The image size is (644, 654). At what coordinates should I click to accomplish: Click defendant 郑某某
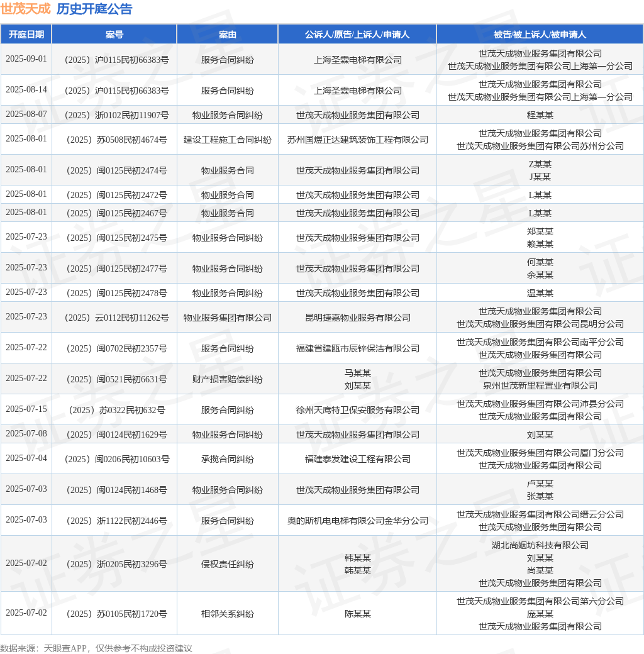[x=540, y=231]
